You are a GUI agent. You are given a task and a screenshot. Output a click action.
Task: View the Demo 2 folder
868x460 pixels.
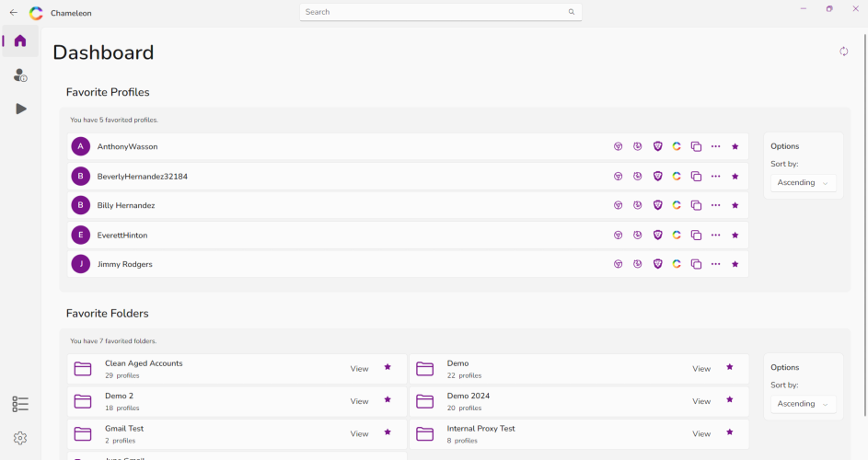(359, 401)
